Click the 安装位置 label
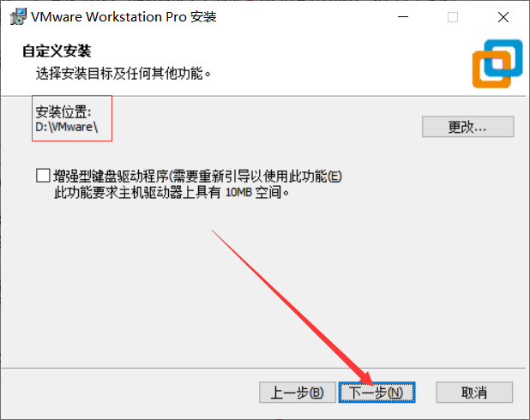 [x=63, y=111]
